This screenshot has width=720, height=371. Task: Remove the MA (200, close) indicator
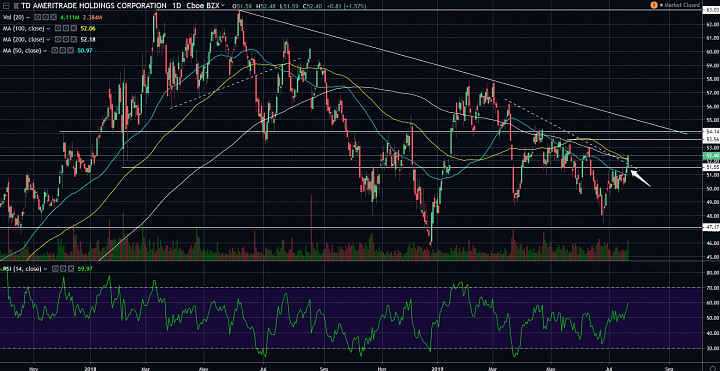[x=74, y=39]
